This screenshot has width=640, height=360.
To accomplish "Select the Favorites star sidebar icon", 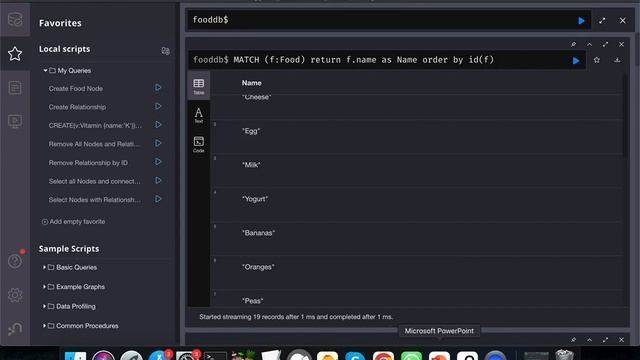I will coord(15,53).
